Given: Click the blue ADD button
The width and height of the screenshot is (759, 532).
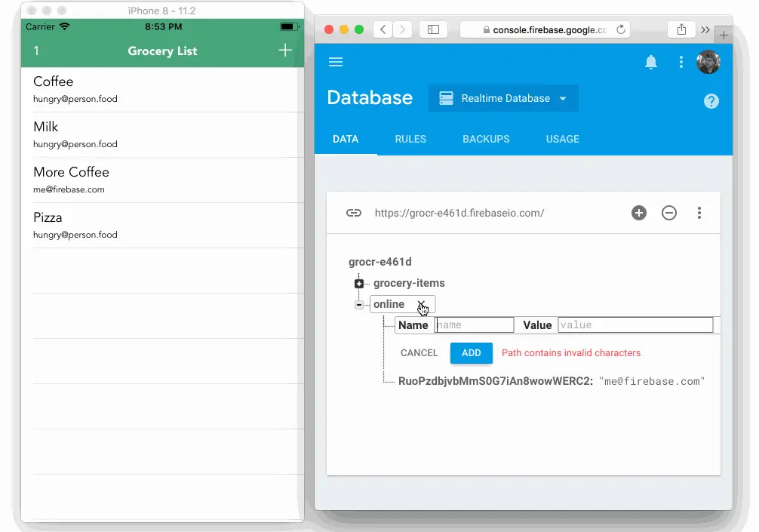Looking at the screenshot, I should point(471,353).
